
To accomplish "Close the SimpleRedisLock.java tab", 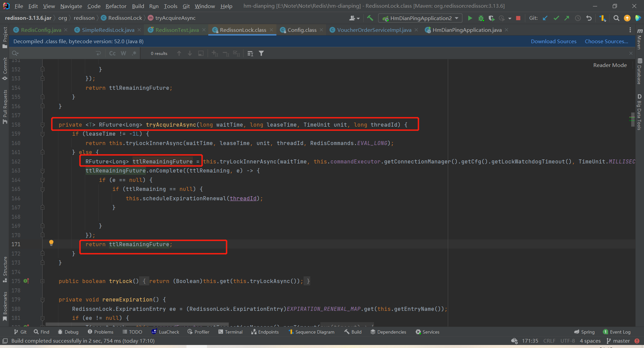I will [139, 30].
